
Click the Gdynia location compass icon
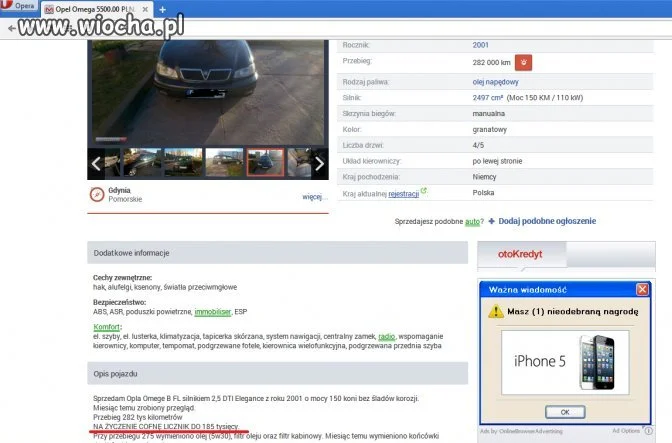click(x=97, y=194)
